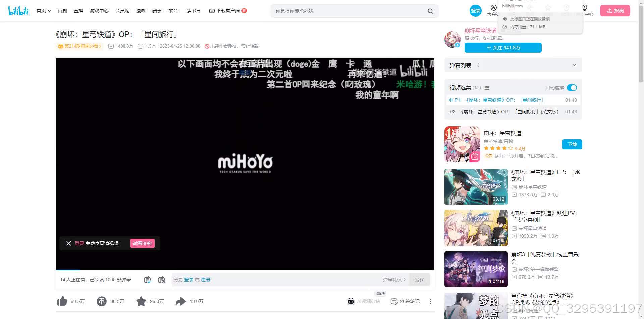Favorite the video with star icon
This screenshot has height=319, width=644.
point(141,301)
